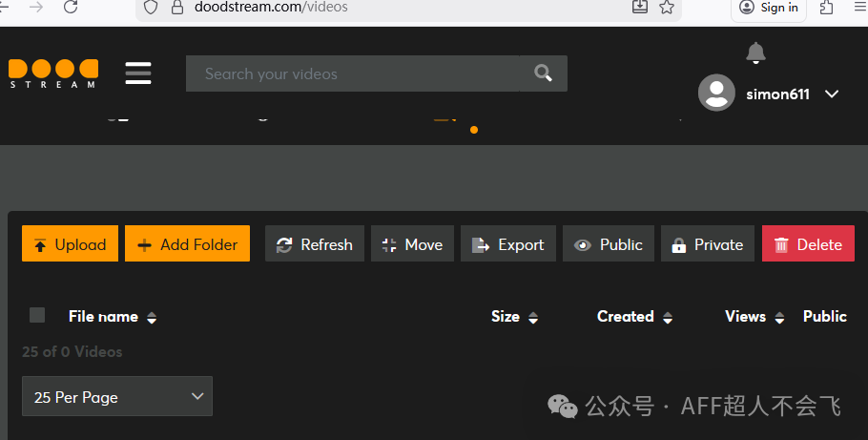The height and width of the screenshot is (440, 868).
Task: Click the browser reload button
Action: [71, 7]
